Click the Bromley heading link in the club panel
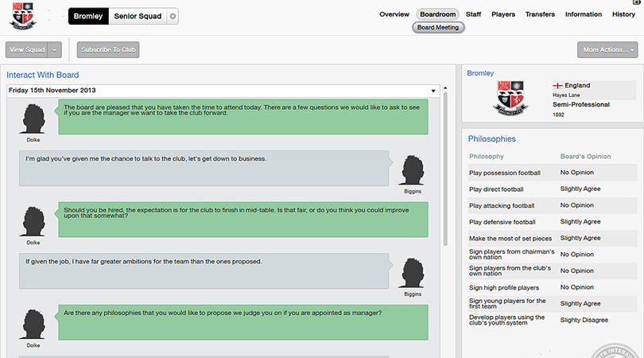Image resolution: width=644 pixels, height=358 pixels. point(480,73)
